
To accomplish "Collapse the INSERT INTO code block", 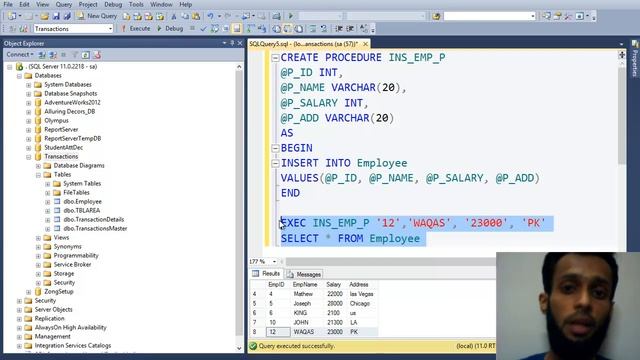I will pos(275,163).
